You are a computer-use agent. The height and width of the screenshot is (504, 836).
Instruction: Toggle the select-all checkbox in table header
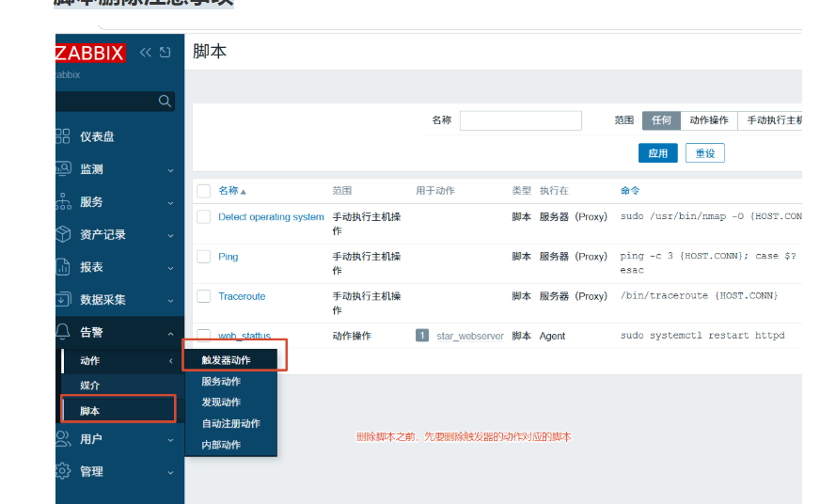(204, 191)
